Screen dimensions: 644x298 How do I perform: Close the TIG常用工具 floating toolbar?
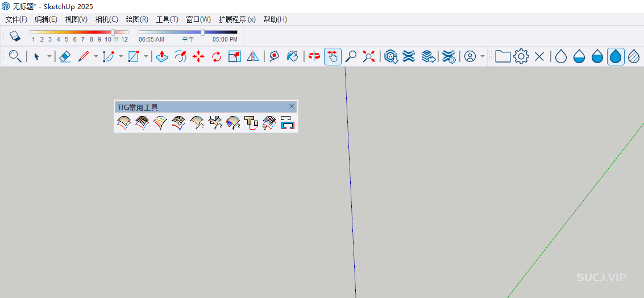tap(292, 106)
